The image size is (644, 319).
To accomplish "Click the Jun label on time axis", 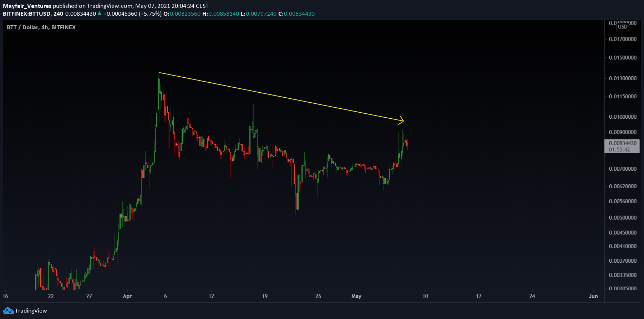I will 593,296.
